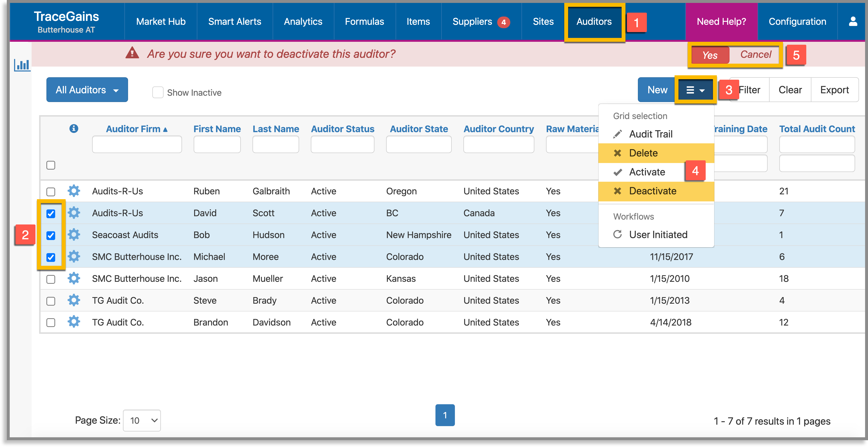Click the Clear button

coord(790,90)
